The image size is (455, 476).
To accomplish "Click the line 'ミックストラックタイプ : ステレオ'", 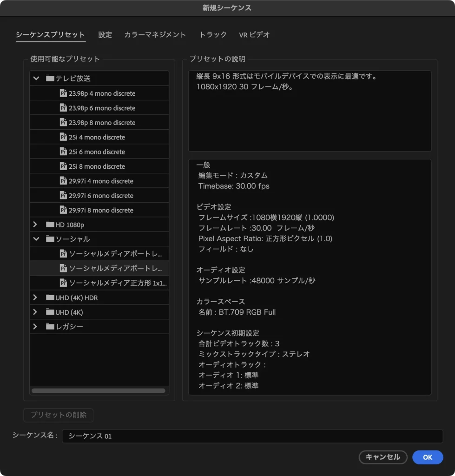I will tap(254, 354).
